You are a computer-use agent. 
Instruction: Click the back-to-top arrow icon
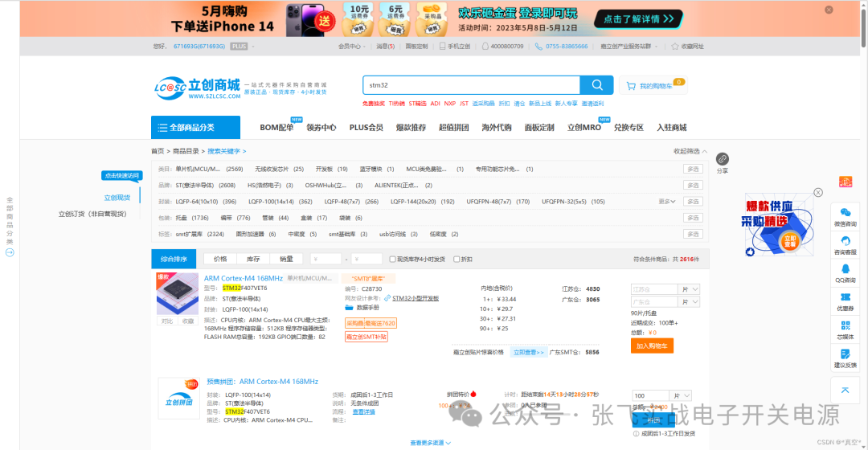click(x=845, y=391)
